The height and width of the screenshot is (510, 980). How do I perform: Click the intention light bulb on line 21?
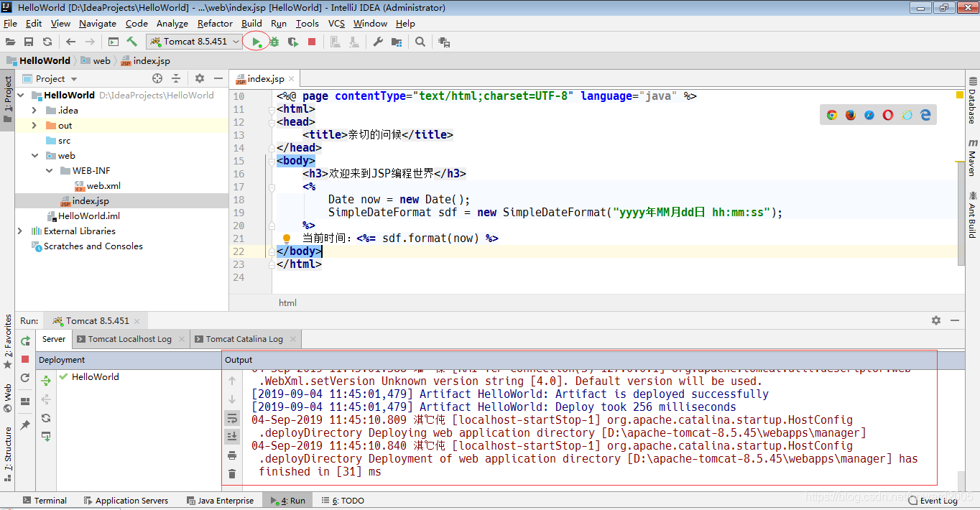click(286, 238)
